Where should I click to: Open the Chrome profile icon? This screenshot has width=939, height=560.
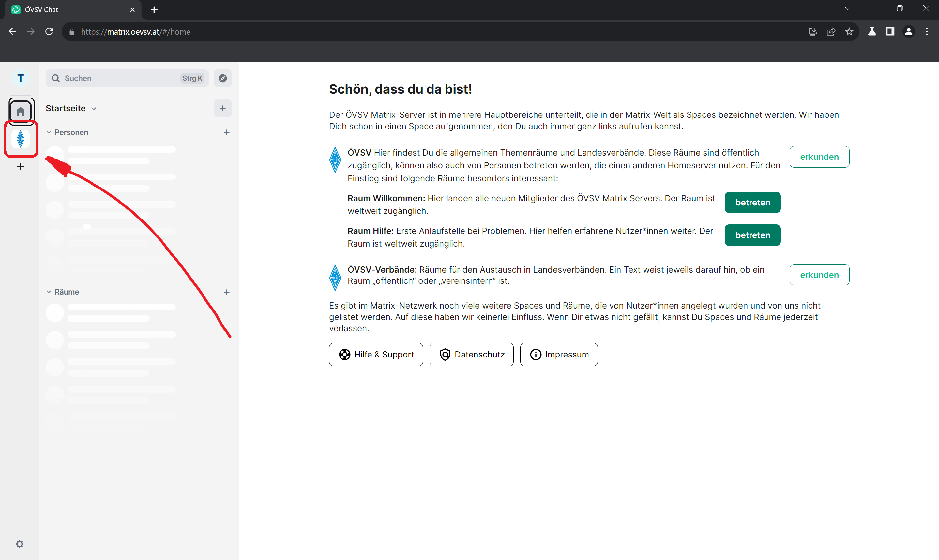pos(909,32)
